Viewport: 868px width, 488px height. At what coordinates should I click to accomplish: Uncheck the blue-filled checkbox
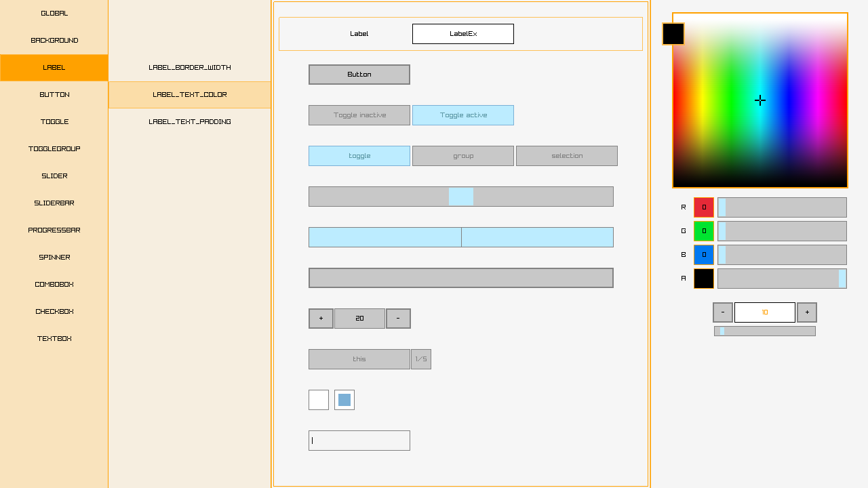coord(344,400)
